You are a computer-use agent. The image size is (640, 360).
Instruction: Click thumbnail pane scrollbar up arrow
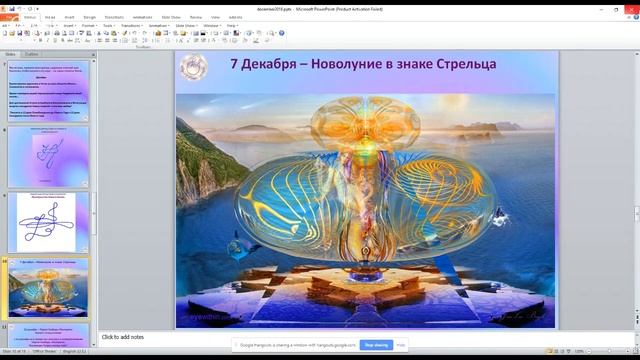[x=93, y=61]
